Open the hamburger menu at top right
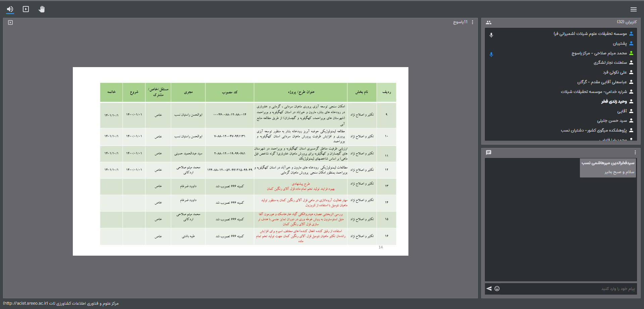The image size is (644, 309). pyautogui.click(x=633, y=9)
